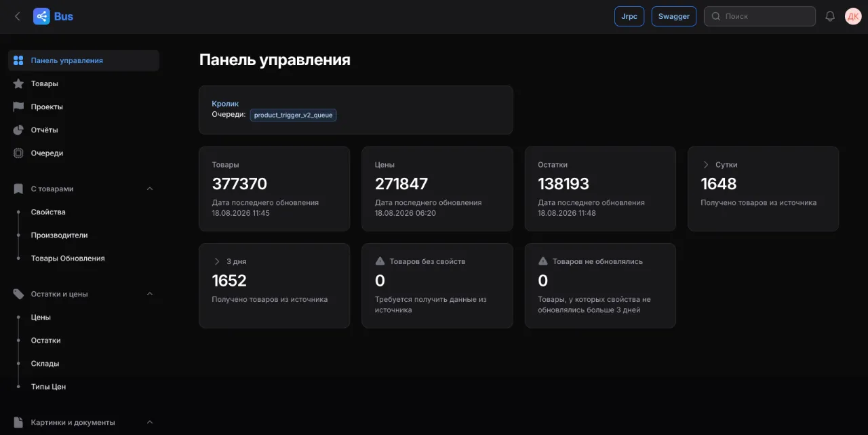Click the Картинки и документы file icon
This screenshot has width=868, height=435.
(18, 422)
